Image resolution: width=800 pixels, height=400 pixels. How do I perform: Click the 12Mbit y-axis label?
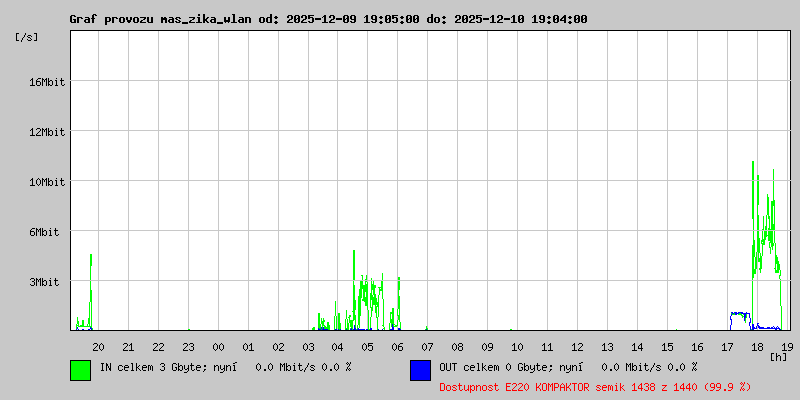[x=46, y=132]
